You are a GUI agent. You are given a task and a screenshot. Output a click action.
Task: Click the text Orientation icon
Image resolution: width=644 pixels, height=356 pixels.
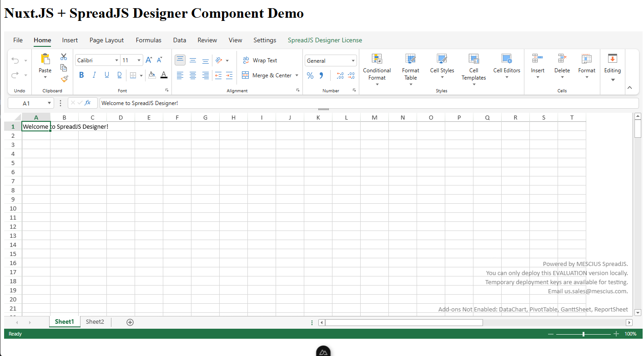(218, 60)
